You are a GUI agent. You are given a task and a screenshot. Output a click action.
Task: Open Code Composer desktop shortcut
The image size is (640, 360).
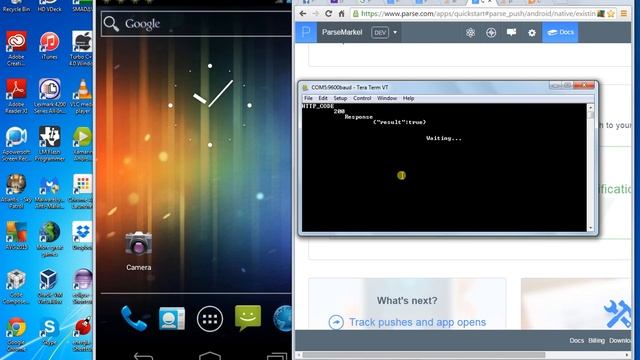[16, 287]
